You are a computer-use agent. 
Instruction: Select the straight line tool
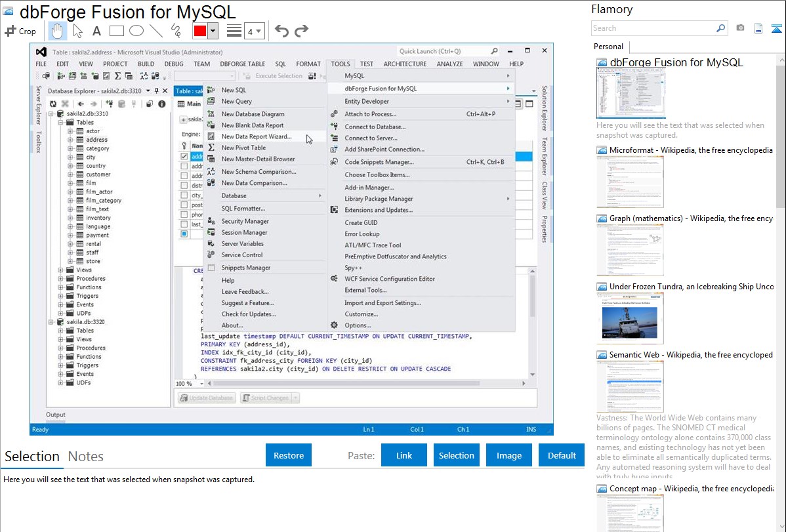[x=156, y=31]
